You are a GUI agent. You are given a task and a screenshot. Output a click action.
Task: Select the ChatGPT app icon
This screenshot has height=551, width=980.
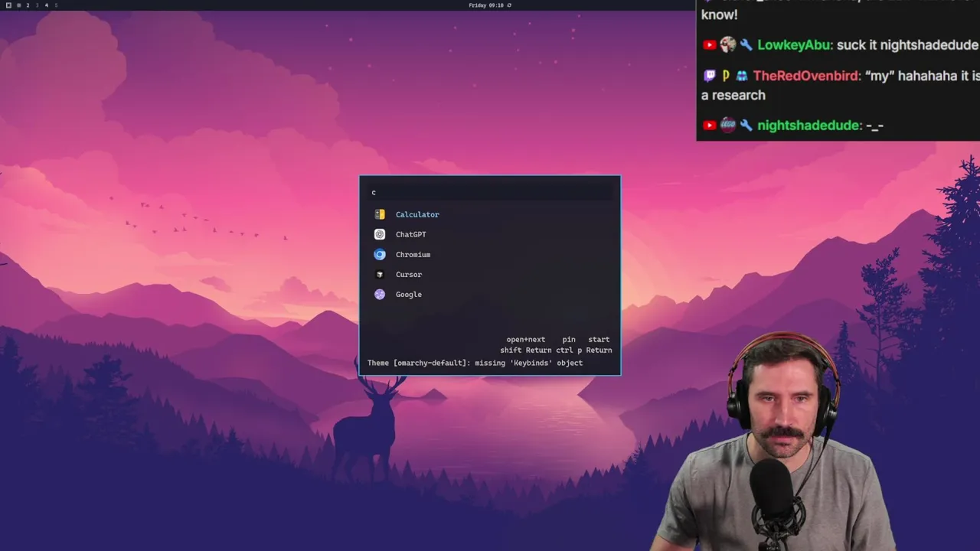(380, 234)
